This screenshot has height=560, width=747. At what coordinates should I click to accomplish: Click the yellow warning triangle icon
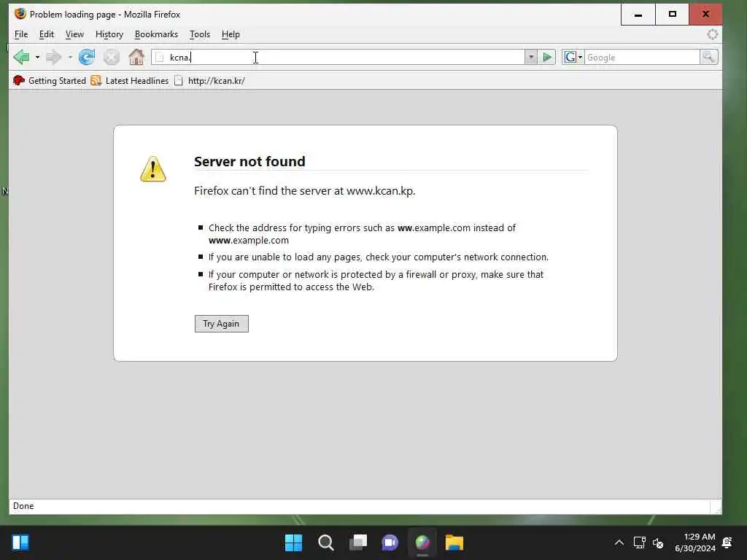click(153, 169)
